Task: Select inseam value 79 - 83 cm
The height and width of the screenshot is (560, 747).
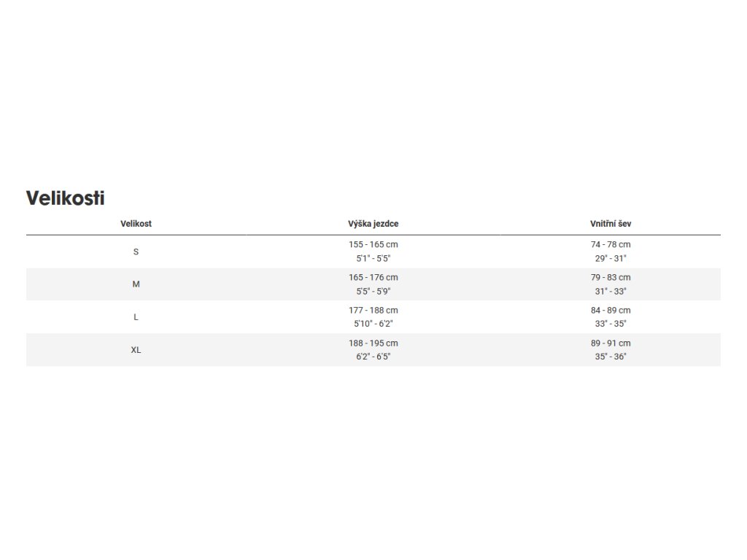Action: click(x=611, y=278)
